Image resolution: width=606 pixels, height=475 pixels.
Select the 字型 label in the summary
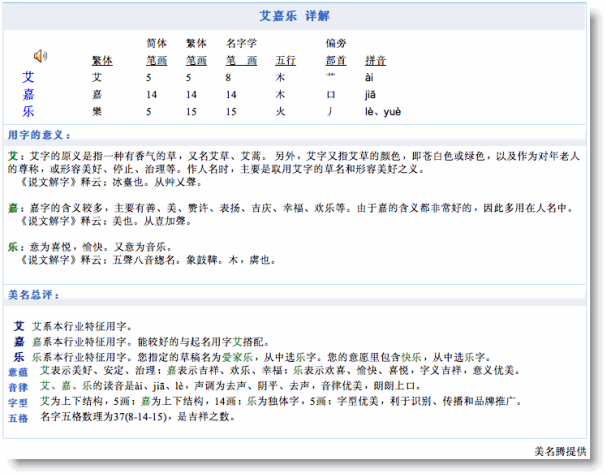(x=18, y=401)
